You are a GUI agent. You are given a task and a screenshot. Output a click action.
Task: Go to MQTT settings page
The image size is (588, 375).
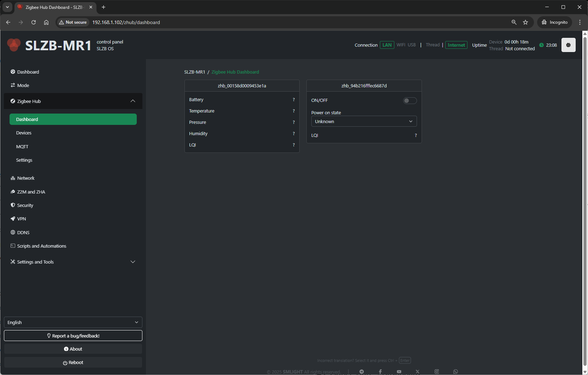(x=22, y=146)
